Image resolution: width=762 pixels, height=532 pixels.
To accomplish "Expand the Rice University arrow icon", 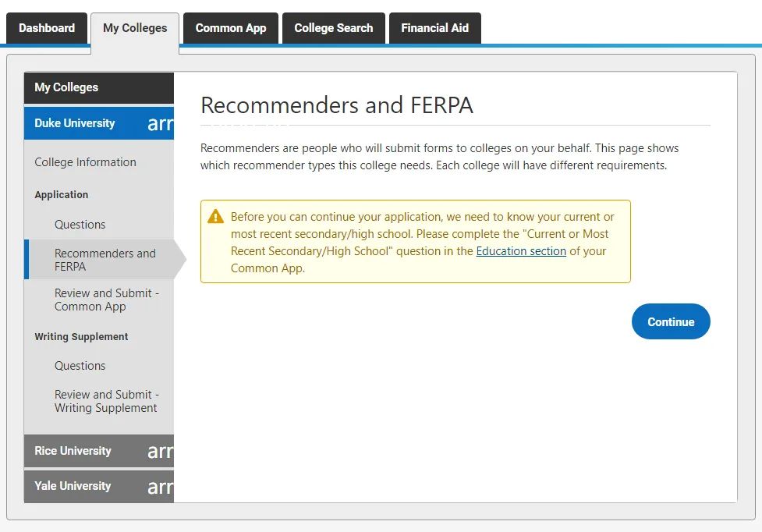I will click(161, 452).
